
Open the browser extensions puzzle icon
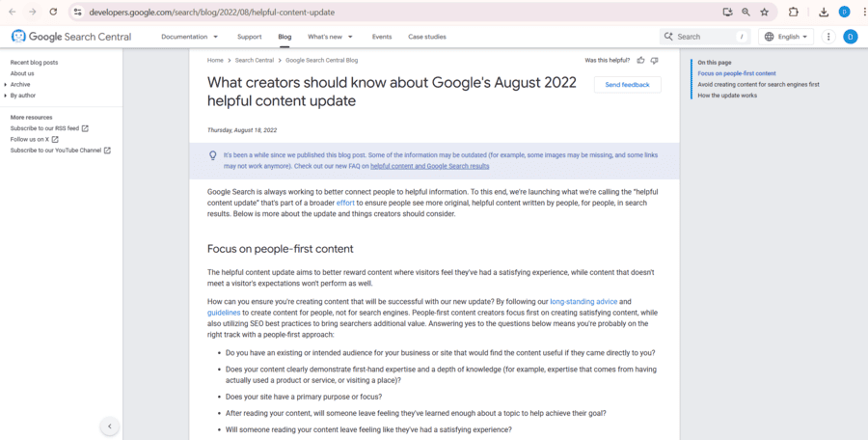tap(794, 12)
